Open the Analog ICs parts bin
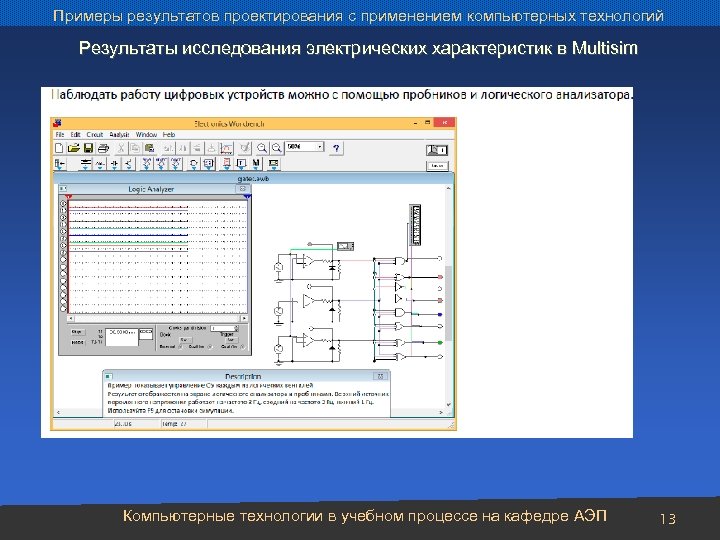 point(146,163)
